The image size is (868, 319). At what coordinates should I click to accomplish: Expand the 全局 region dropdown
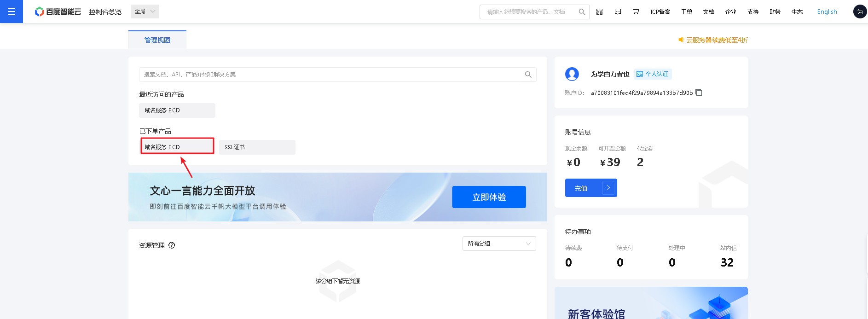(x=145, y=12)
